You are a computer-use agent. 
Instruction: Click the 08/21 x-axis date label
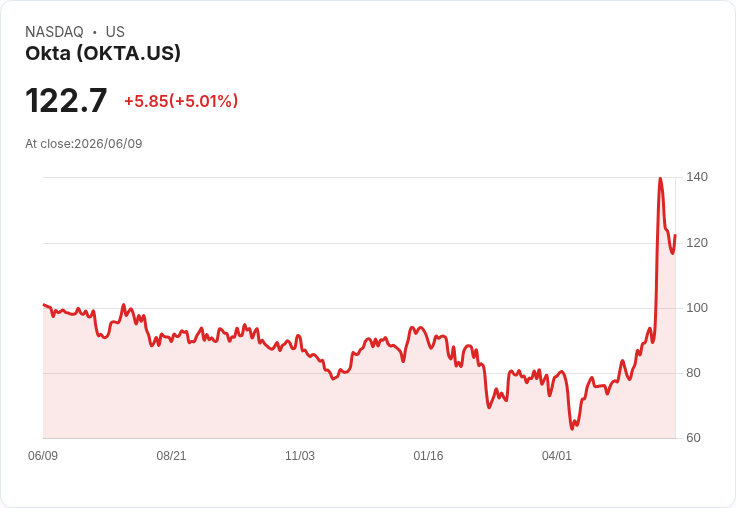[x=171, y=456]
